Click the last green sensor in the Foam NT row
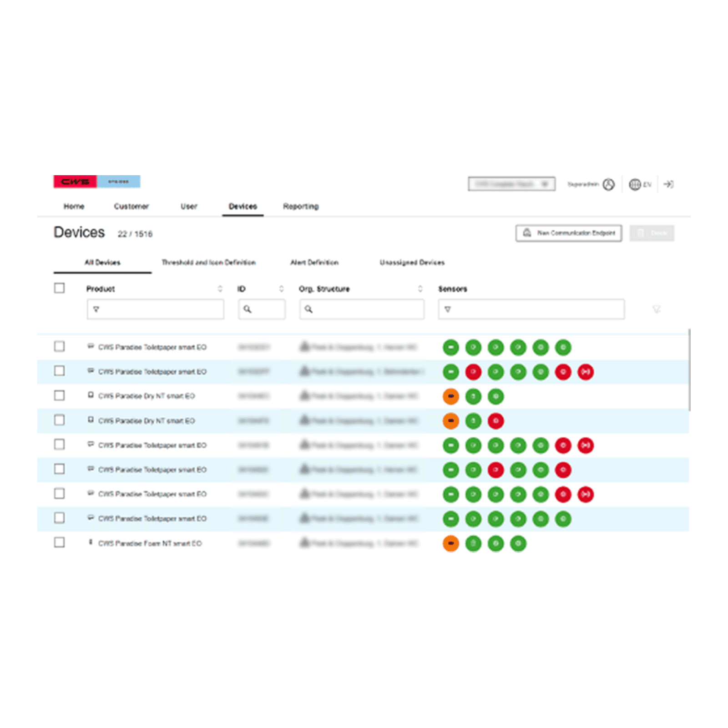This screenshot has width=728, height=728. pyautogui.click(x=518, y=543)
